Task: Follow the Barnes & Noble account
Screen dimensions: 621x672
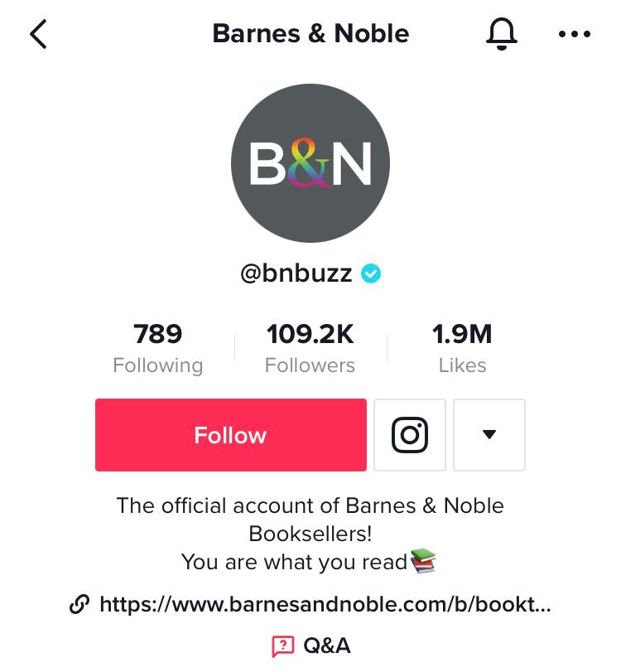Action: (231, 434)
